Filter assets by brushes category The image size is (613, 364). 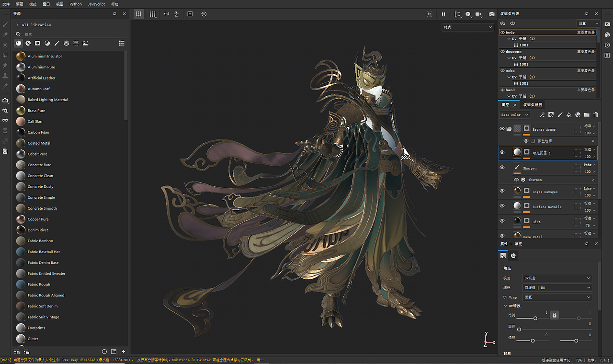click(57, 43)
